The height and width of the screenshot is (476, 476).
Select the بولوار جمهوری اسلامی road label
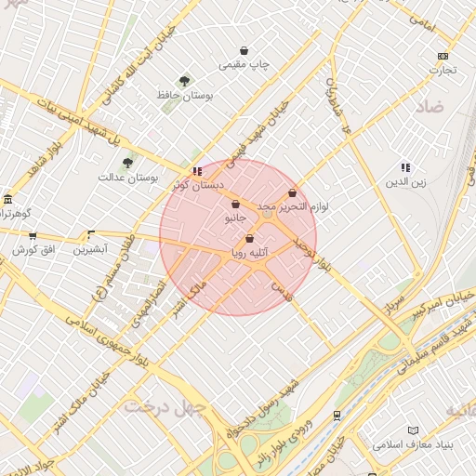107,342
